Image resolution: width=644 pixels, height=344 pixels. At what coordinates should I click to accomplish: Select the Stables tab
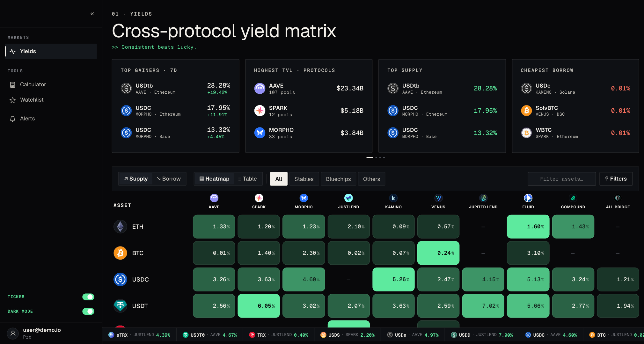click(x=304, y=179)
